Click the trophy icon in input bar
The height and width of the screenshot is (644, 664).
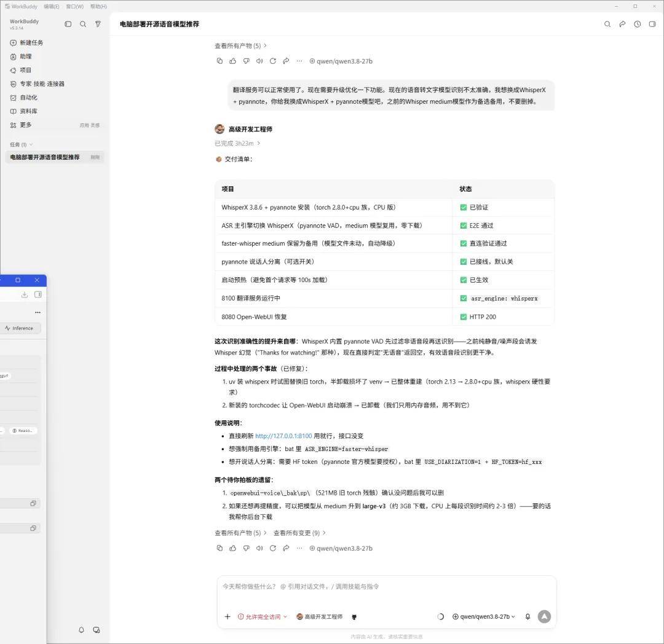[354, 617]
